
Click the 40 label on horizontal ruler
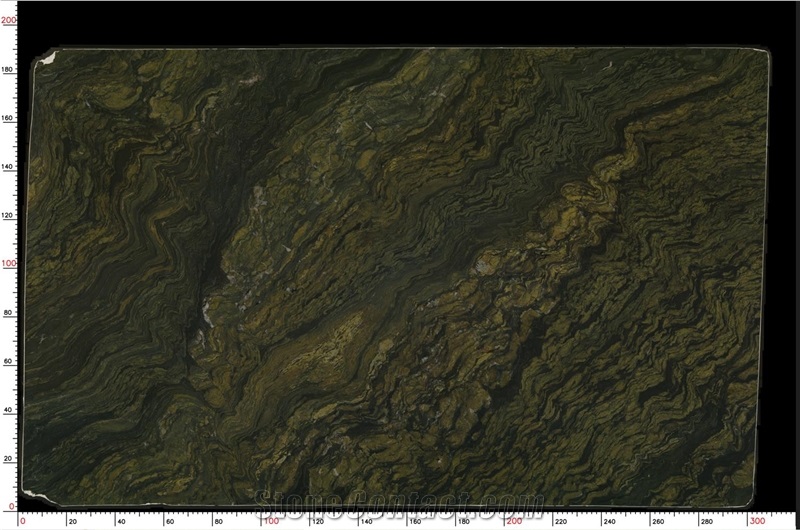pos(121,521)
